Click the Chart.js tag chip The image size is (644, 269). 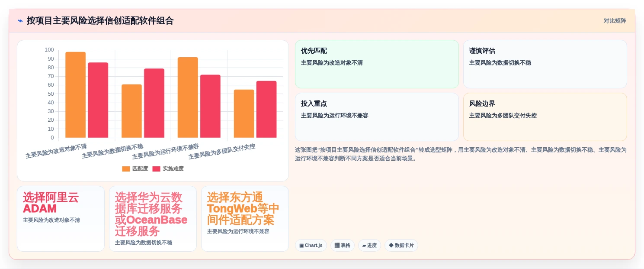(x=311, y=245)
